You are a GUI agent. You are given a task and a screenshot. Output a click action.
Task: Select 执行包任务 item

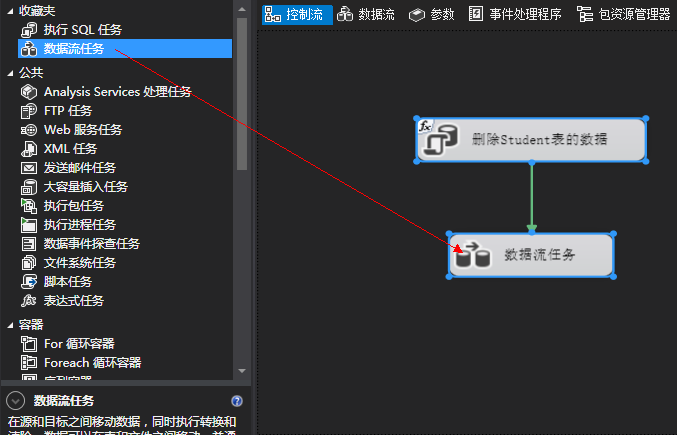125,206
